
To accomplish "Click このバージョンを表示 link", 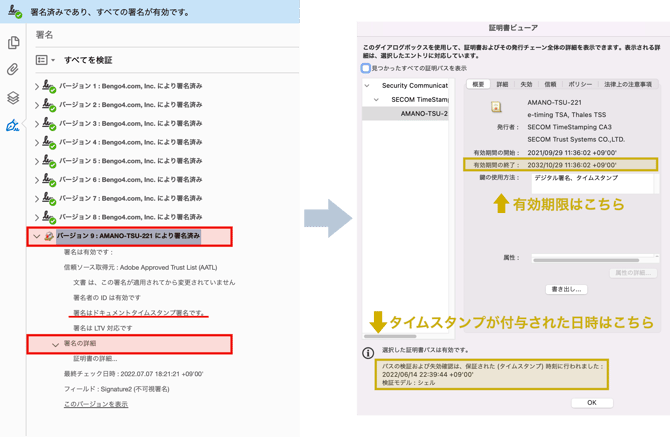I will (x=96, y=404).
